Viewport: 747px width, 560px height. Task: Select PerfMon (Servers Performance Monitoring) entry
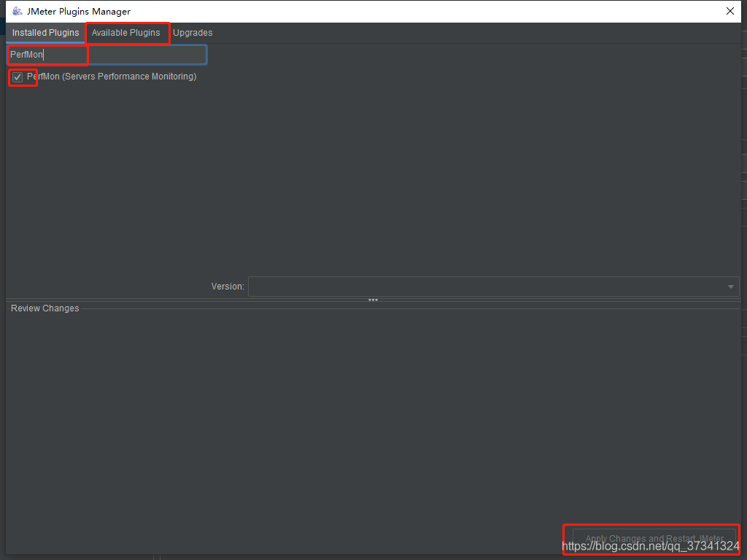click(x=112, y=77)
